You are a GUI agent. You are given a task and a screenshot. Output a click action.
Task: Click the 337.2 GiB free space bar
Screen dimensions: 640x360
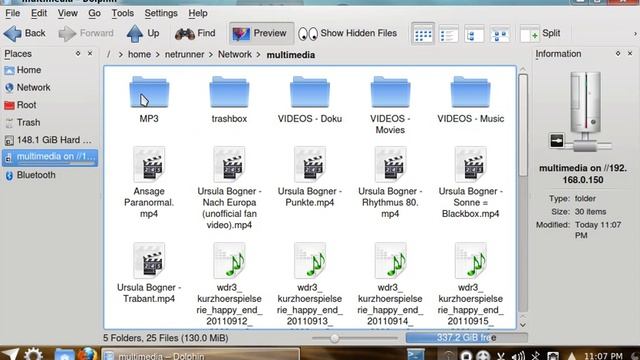pos(467,338)
